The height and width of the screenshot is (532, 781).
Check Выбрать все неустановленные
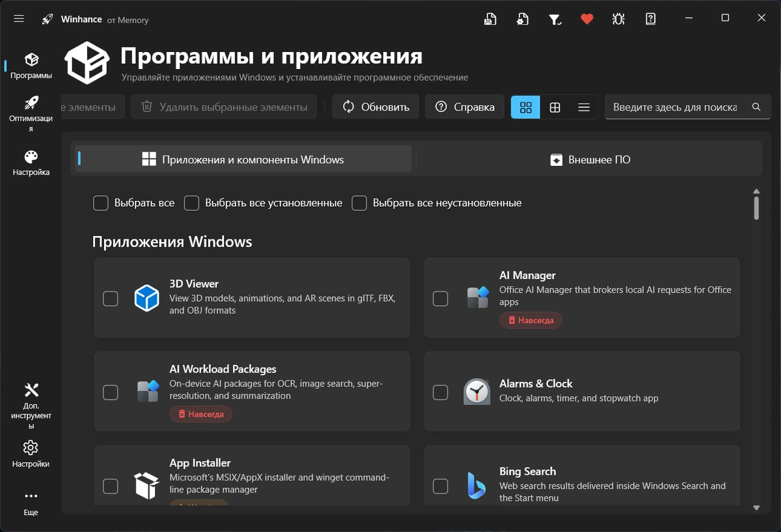point(359,203)
